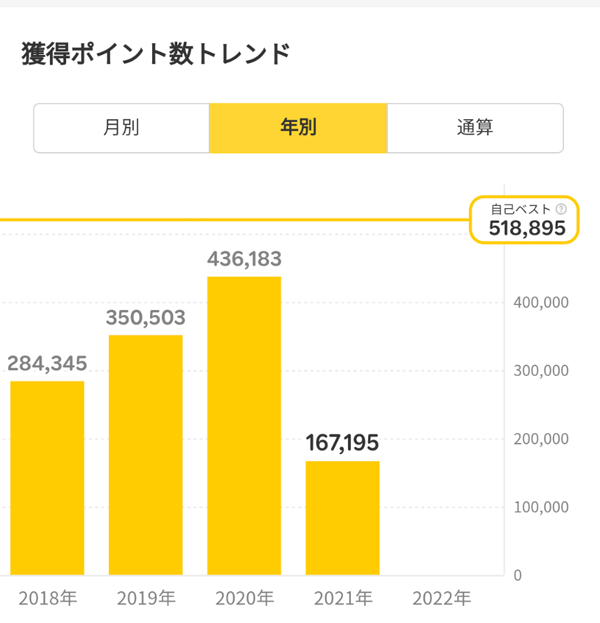Image resolution: width=600 pixels, height=623 pixels.
Task: Select the 2018 yellow bar
Action: [47, 477]
